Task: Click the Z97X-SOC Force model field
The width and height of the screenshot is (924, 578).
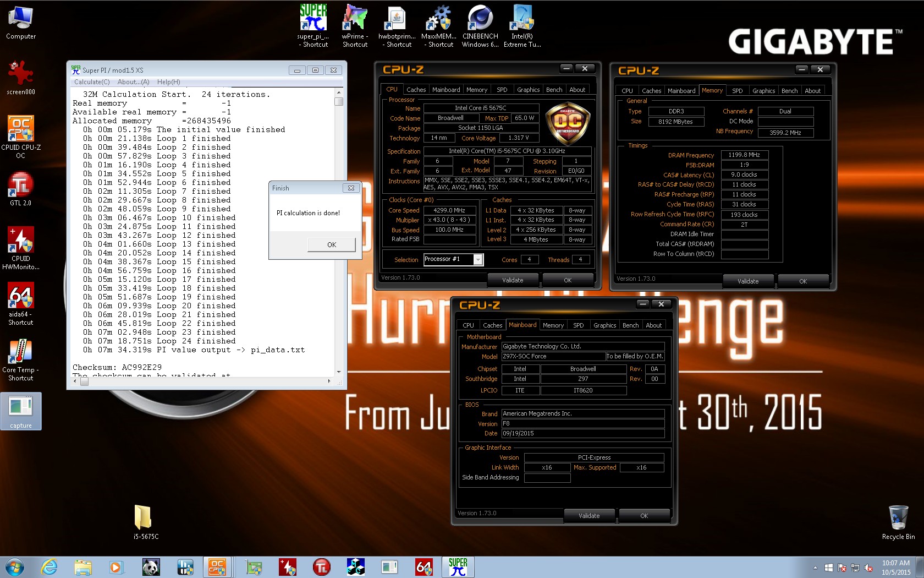Action: pos(553,357)
